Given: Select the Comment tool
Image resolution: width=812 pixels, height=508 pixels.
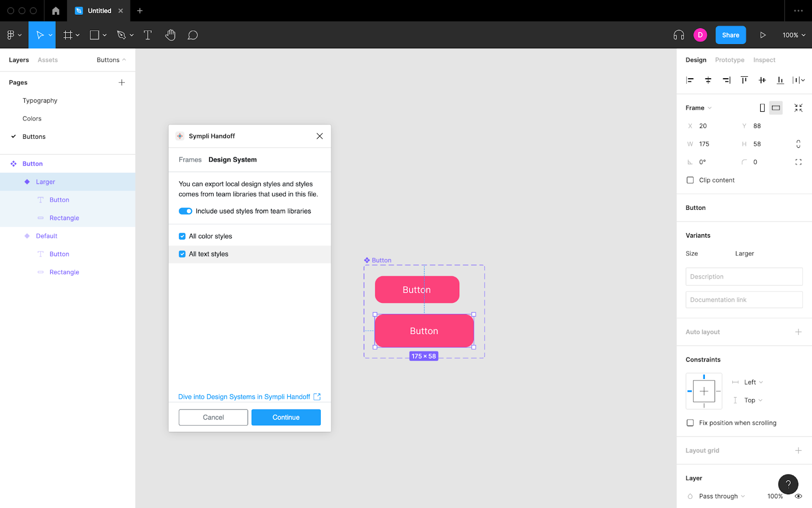Looking at the screenshot, I should pos(192,35).
